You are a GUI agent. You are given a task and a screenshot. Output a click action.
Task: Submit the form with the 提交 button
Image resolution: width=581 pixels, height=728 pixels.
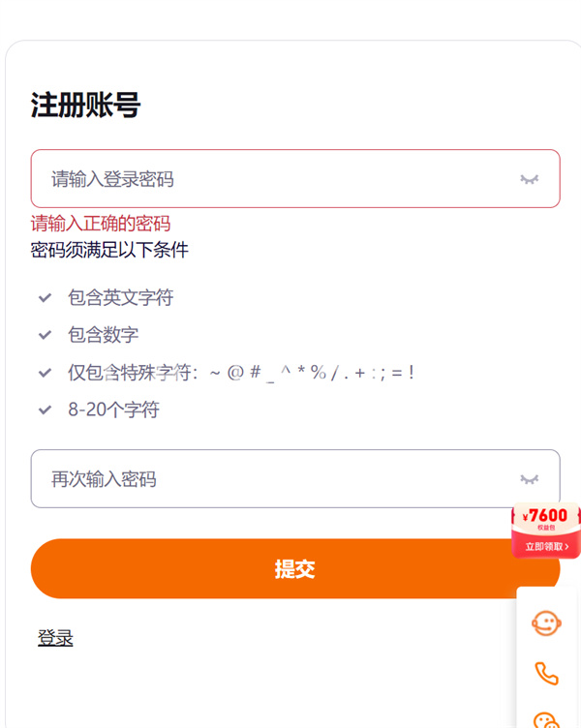pos(295,569)
